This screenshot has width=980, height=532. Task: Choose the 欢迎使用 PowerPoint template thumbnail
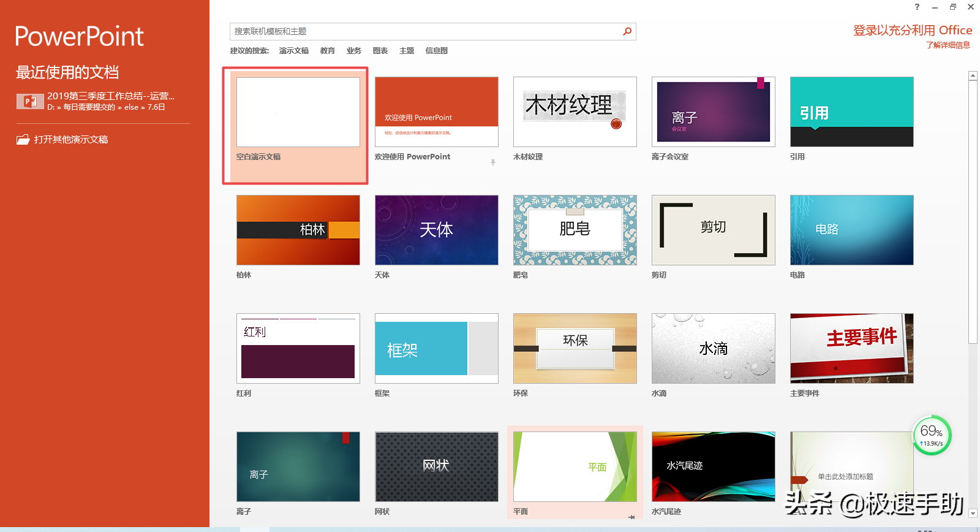pos(437,112)
